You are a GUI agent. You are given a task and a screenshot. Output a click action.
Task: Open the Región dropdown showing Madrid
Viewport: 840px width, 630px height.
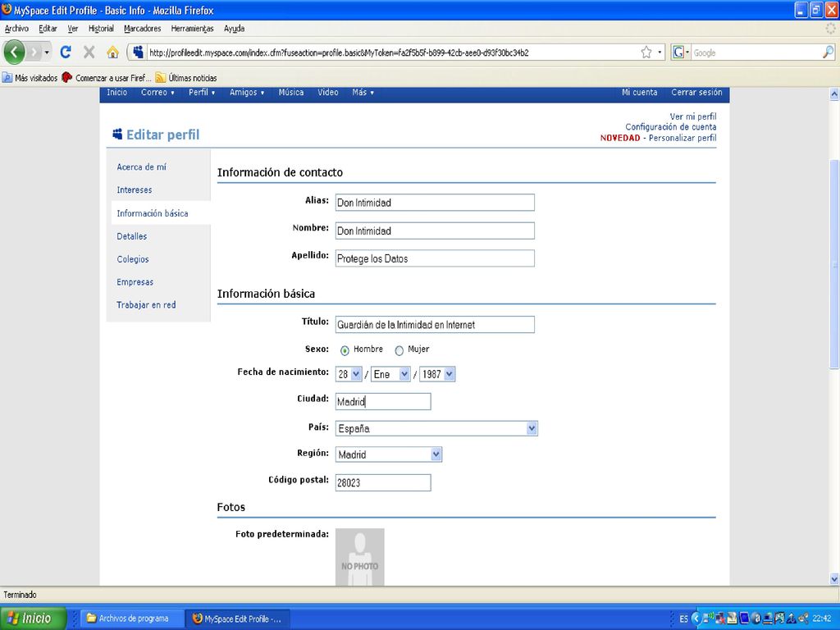[388, 454]
